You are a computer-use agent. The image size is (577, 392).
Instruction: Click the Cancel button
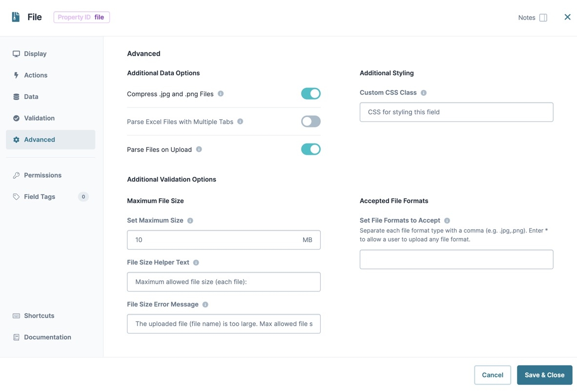pyautogui.click(x=493, y=375)
